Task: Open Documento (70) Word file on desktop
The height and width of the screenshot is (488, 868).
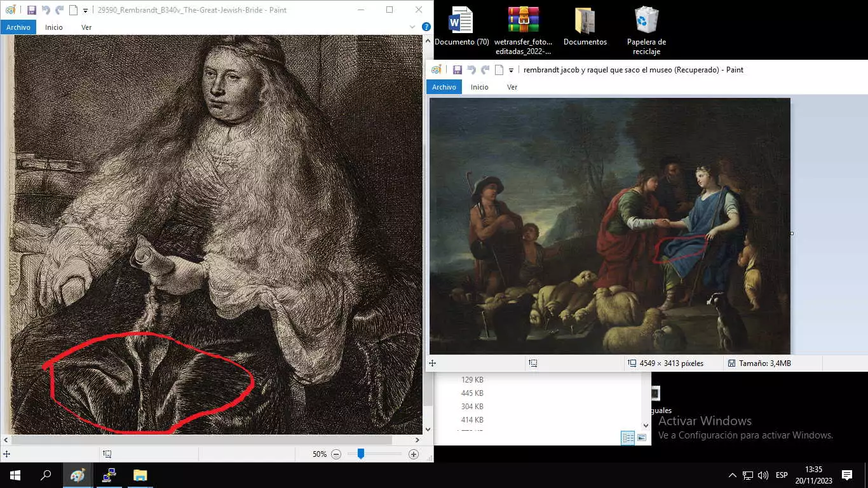Action: (x=461, y=27)
